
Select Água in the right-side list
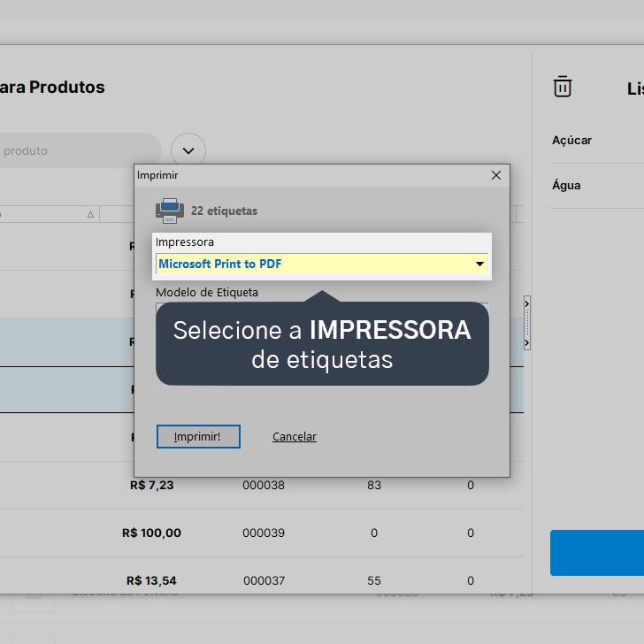pyautogui.click(x=566, y=185)
